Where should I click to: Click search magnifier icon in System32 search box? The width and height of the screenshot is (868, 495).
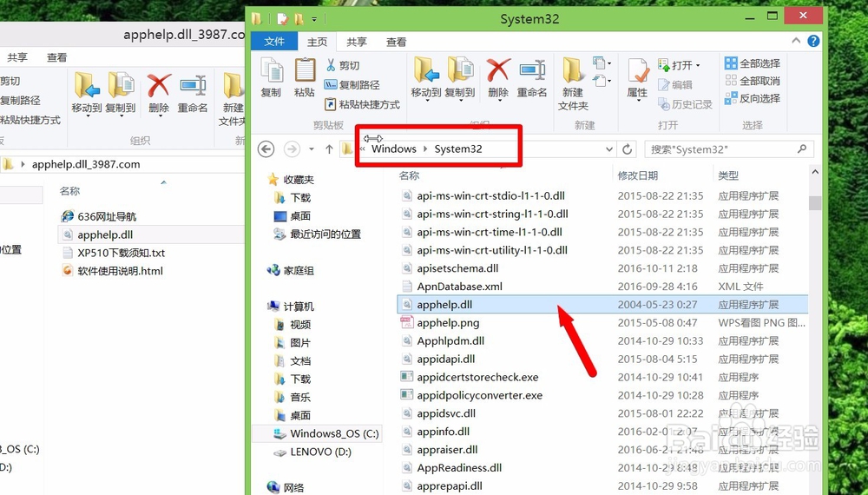coord(802,149)
